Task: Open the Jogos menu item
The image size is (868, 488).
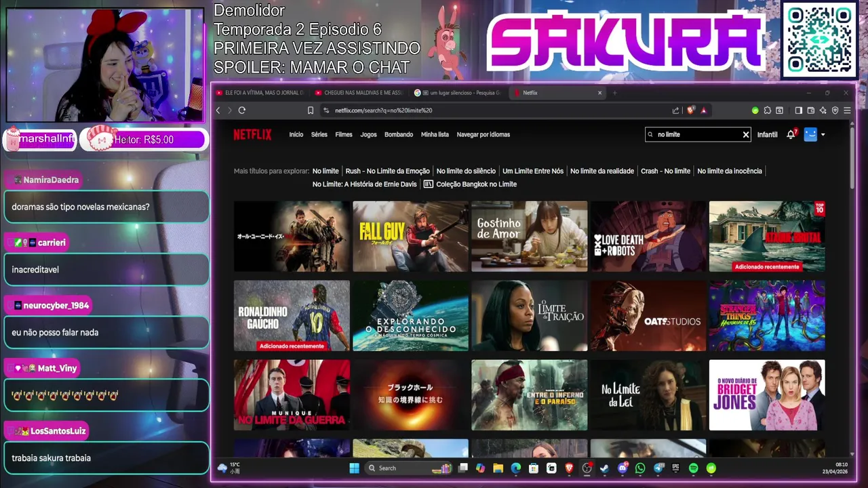Action: click(368, 134)
